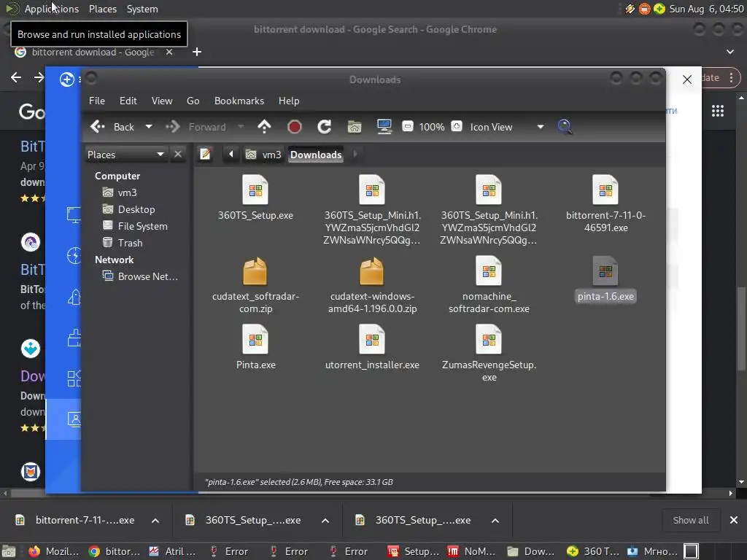Select ZumasRevengeSetup.exe file icon

click(x=489, y=340)
